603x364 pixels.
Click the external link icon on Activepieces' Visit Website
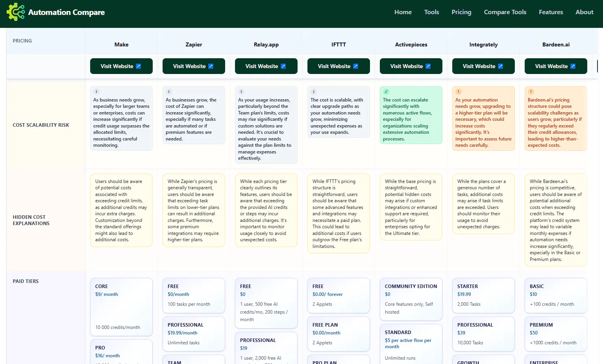[x=428, y=66]
